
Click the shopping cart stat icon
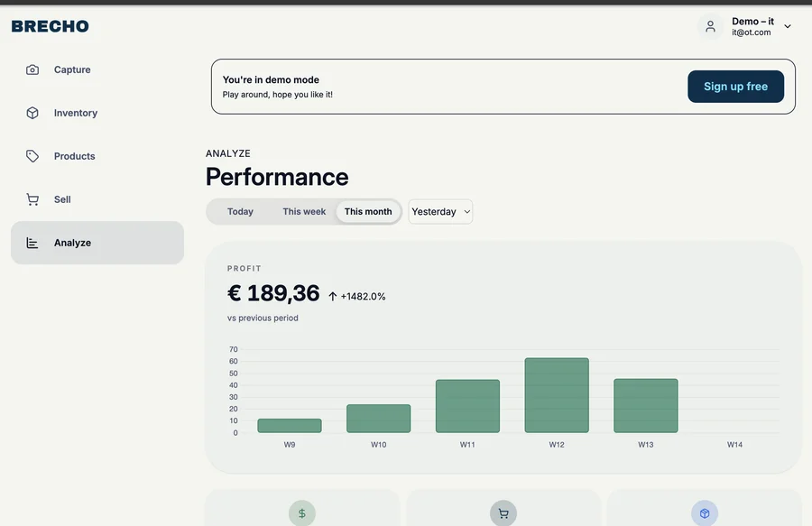tap(503, 512)
